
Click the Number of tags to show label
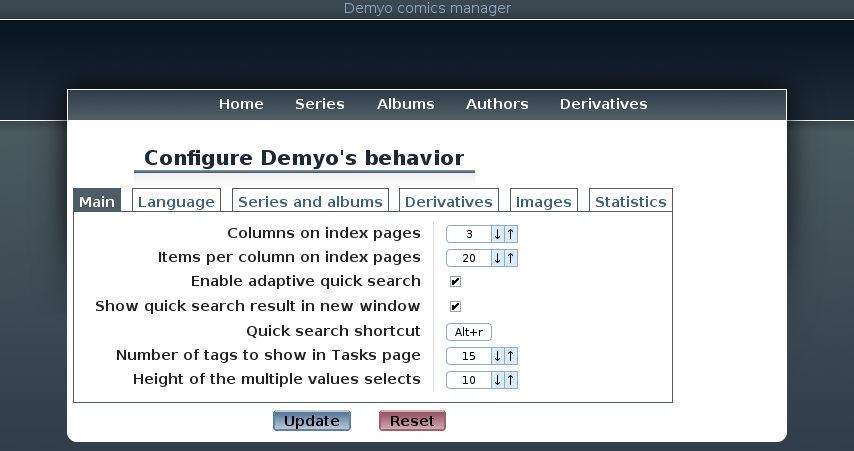[269, 355]
